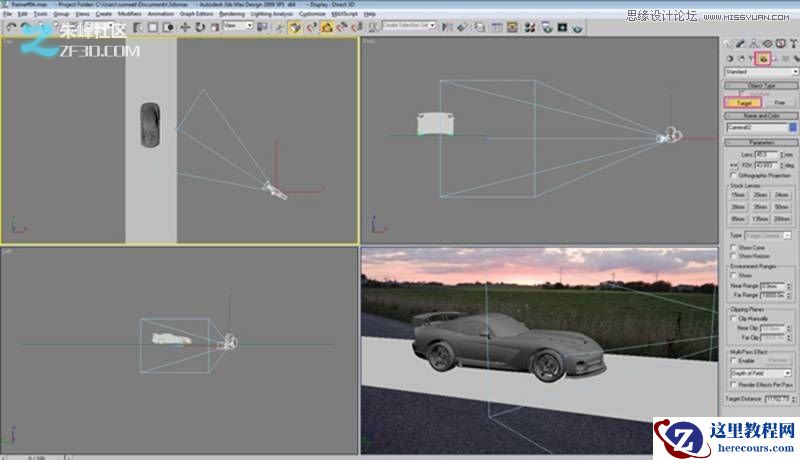Click the Lens value spinner arrows
This screenshot has height=460, width=800.
[x=782, y=155]
